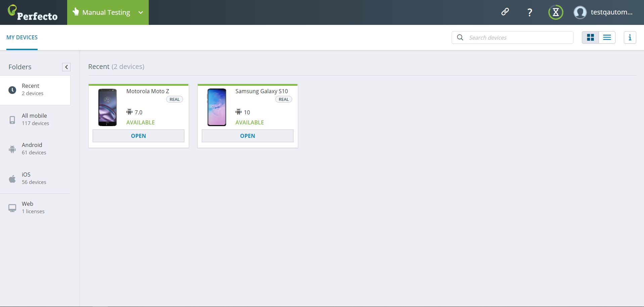Click the Folders panel title
Screen dimensions: 644x307
click(x=20, y=67)
